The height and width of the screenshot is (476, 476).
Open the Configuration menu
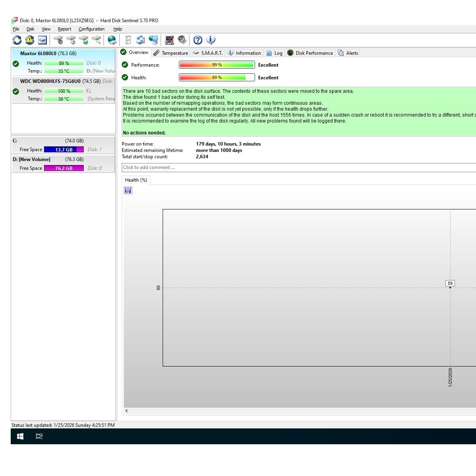[x=91, y=29]
